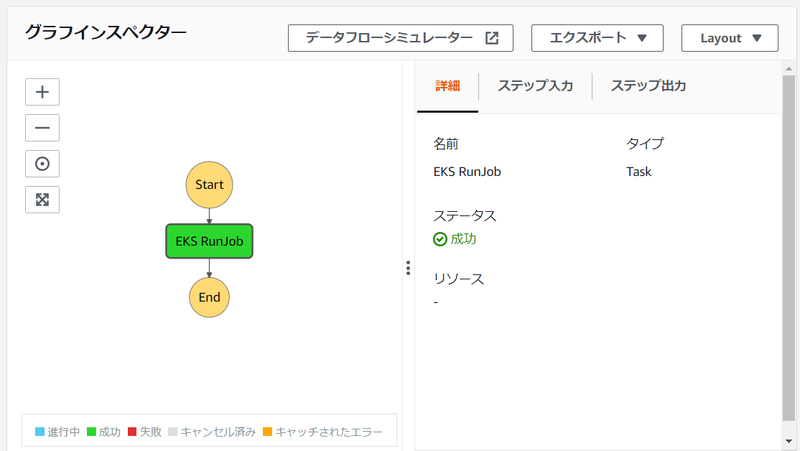Click the red 失敗 legend swatch
Screen dimensions: 800x451
pos(131,432)
